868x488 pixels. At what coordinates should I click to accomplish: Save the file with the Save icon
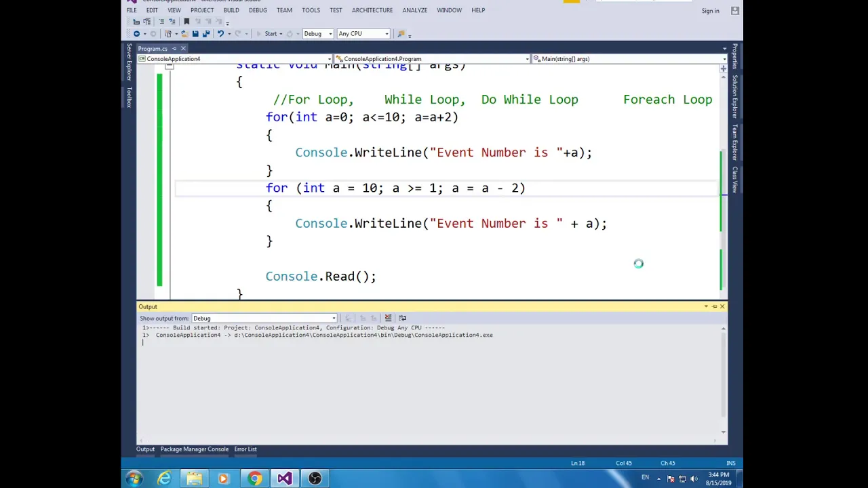pyautogui.click(x=195, y=33)
